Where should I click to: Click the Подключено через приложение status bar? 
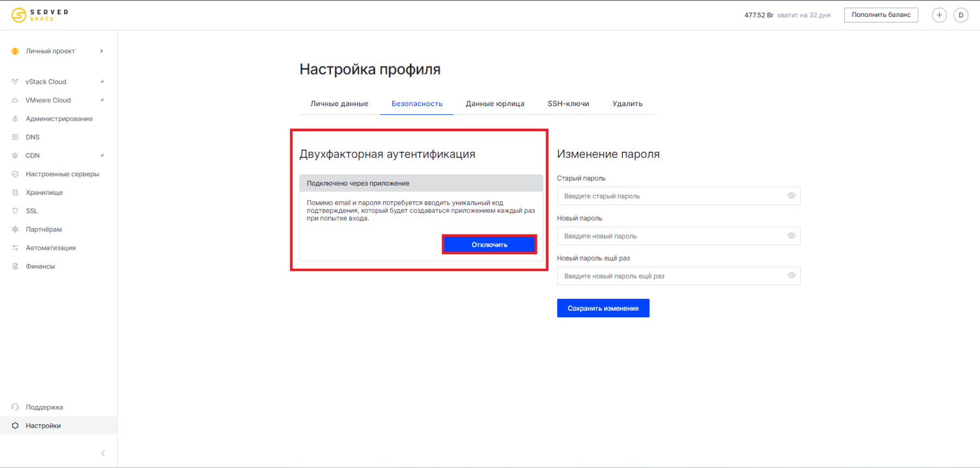(x=421, y=183)
